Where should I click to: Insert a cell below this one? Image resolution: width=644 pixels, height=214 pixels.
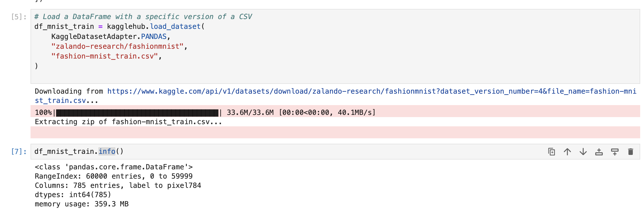[615, 152]
